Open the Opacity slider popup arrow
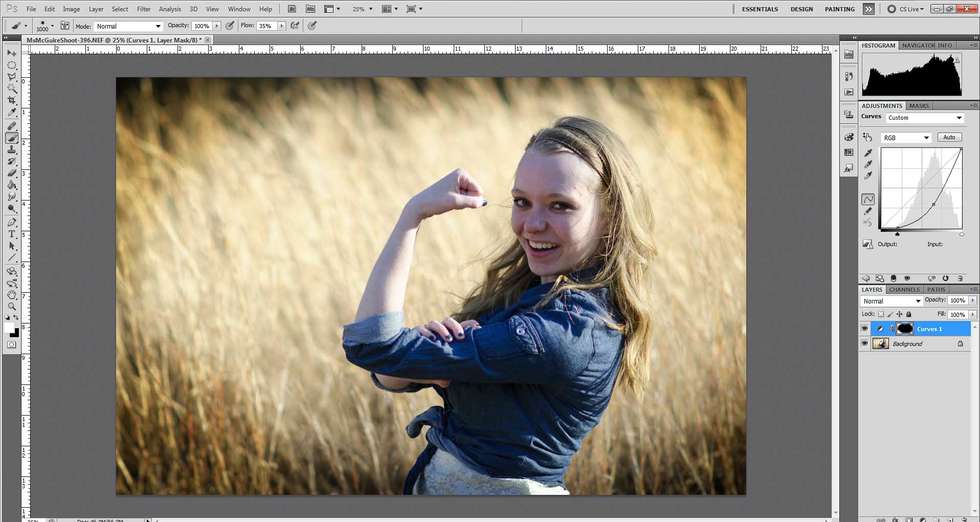The image size is (980, 522). pos(217,26)
